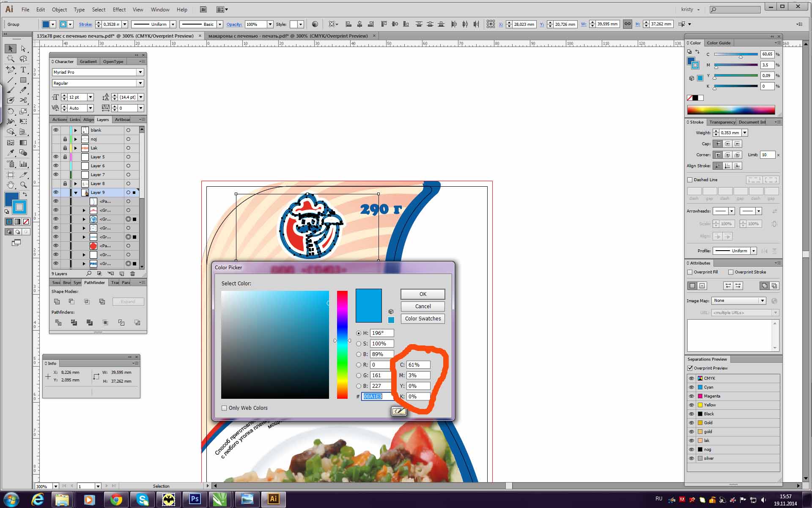The height and width of the screenshot is (508, 812).
Task: Select the Pen tool
Action: 11,69
